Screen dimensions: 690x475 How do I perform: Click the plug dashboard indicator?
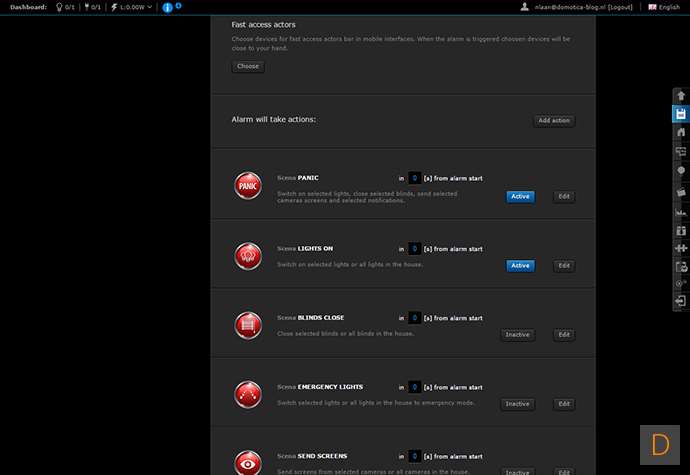(87, 7)
